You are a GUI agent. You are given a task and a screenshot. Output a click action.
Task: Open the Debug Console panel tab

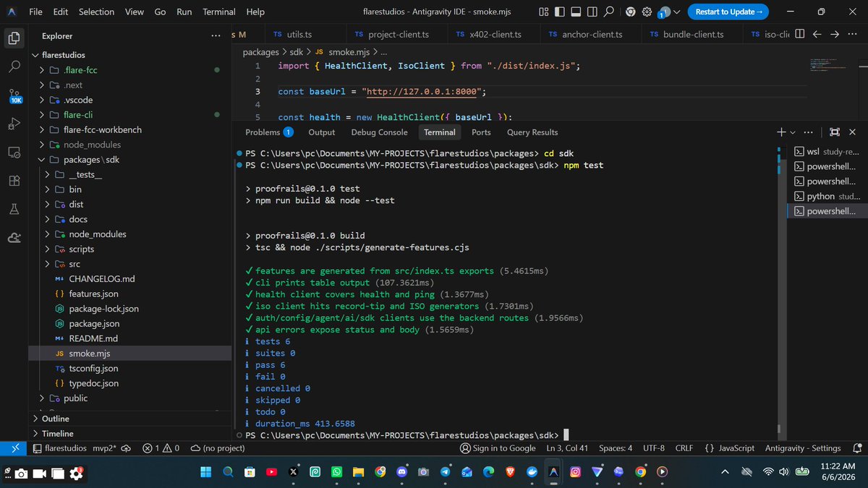(379, 132)
